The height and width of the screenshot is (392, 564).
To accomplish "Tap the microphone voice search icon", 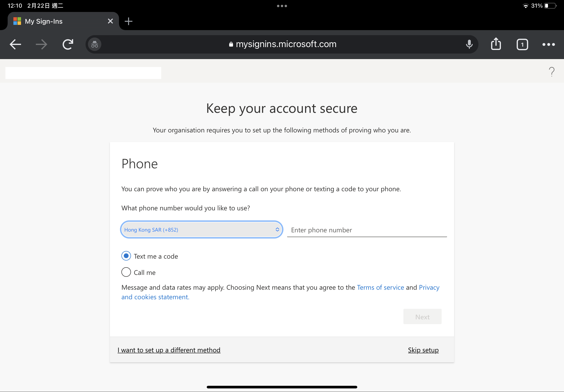I will [469, 44].
